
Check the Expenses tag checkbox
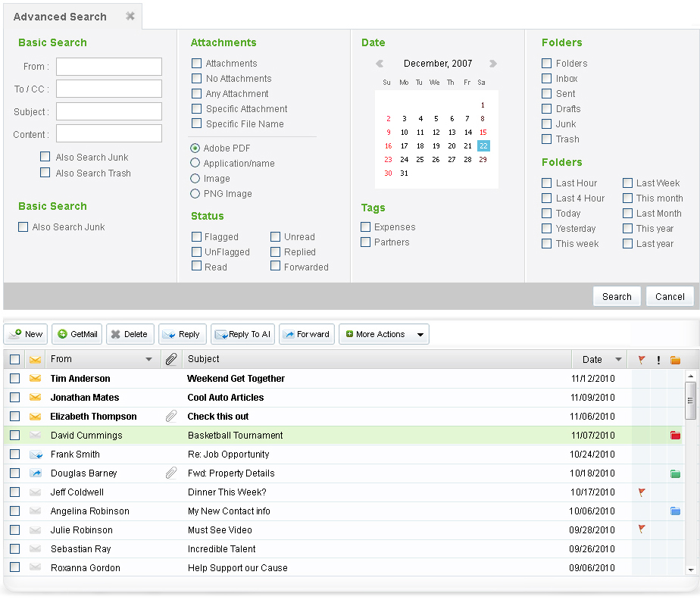(366, 226)
